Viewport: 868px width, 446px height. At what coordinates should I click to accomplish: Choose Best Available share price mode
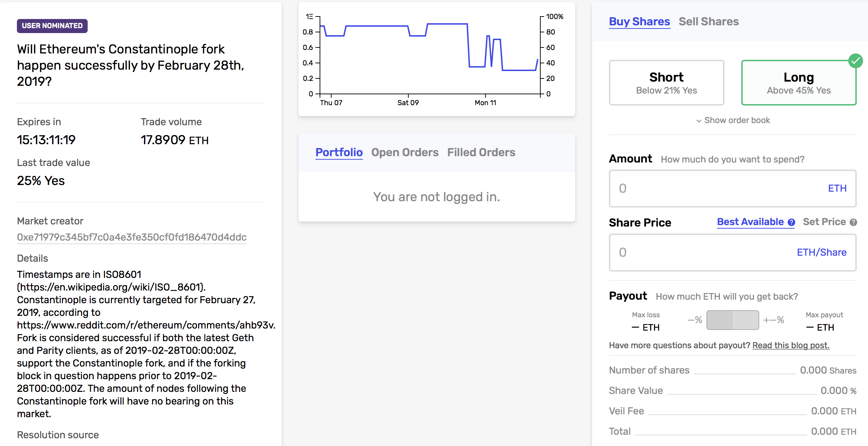tap(750, 222)
